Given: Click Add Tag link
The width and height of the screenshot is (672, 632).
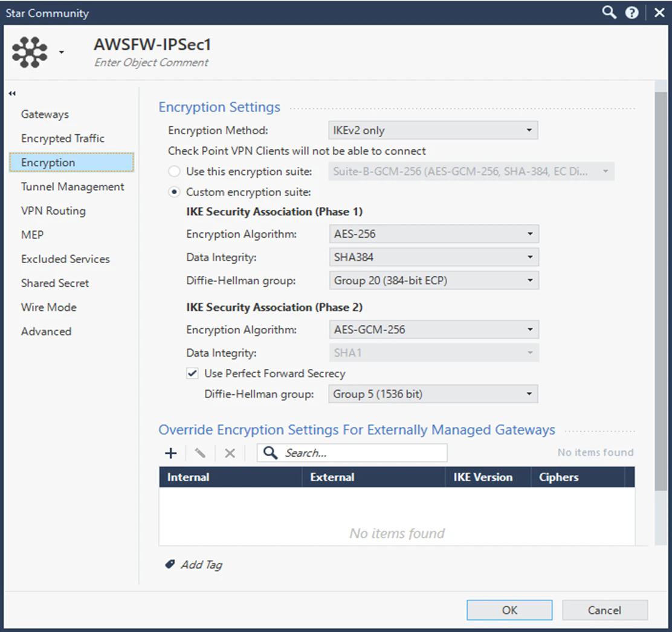Looking at the screenshot, I should [202, 565].
